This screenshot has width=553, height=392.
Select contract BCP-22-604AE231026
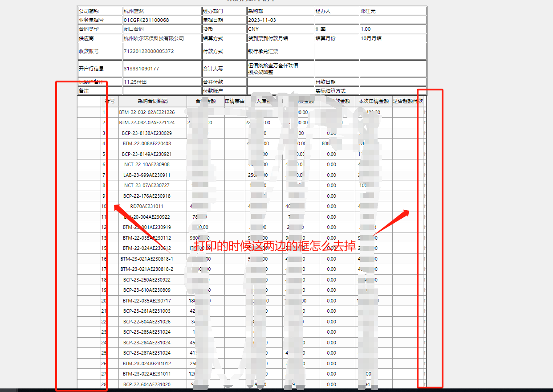[x=147, y=322]
